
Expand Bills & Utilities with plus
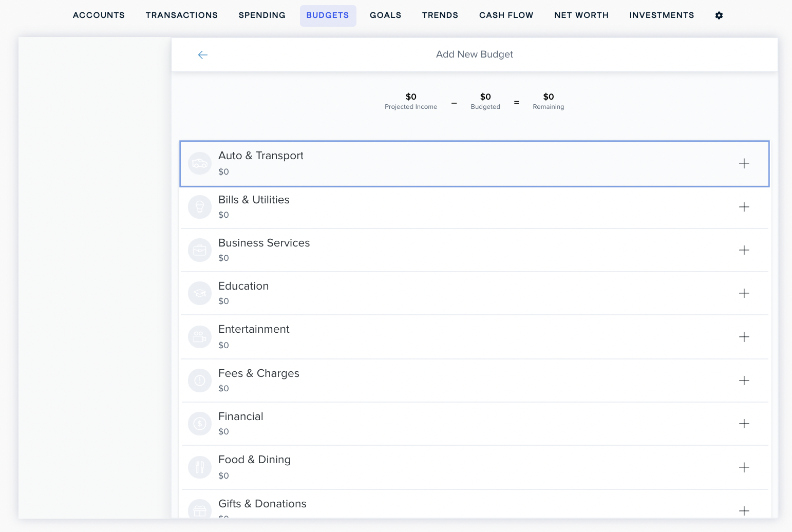(744, 207)
